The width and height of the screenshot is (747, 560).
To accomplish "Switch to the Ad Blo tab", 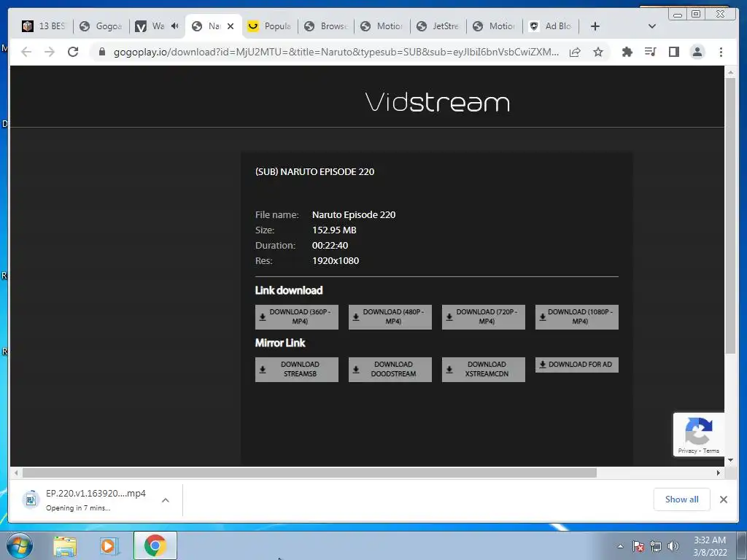I will (x=551, y=26).
